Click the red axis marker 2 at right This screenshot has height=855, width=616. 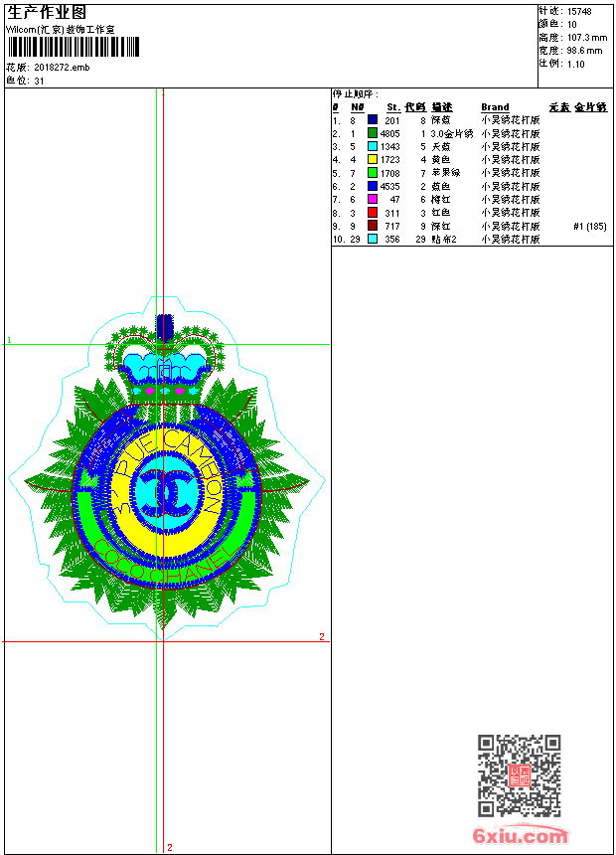click(x=322, y=636)
